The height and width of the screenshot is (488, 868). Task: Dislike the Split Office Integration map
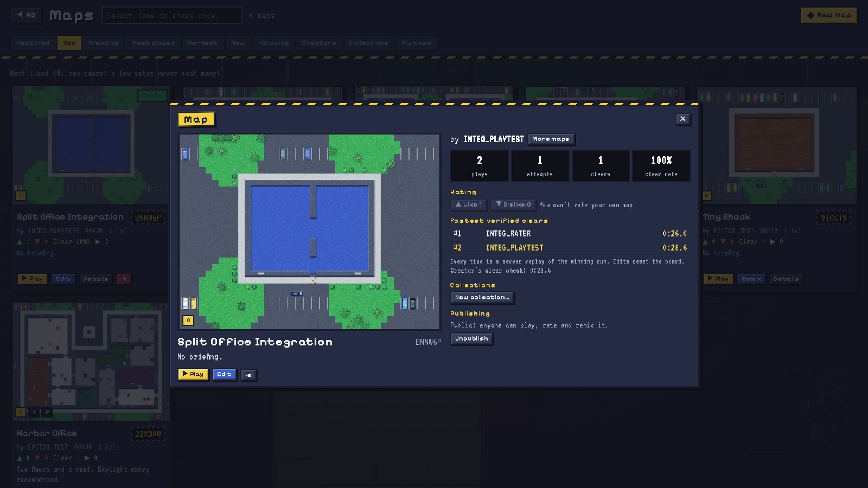point(513,204)
